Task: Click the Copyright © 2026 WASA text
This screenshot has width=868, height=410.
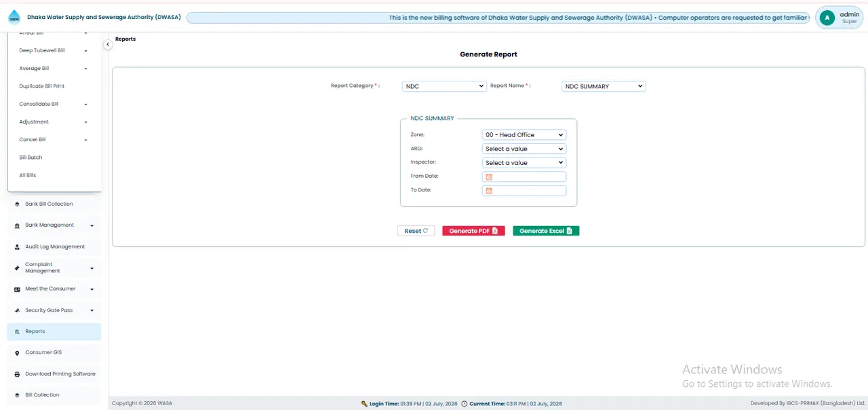Action: tap(142, 404)
